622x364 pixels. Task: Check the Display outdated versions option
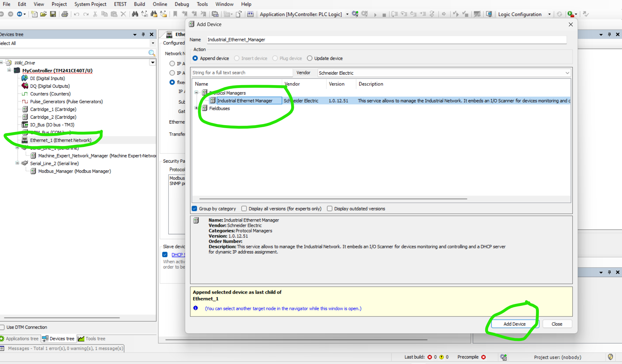pyautogui.click(x=330, y=209)
